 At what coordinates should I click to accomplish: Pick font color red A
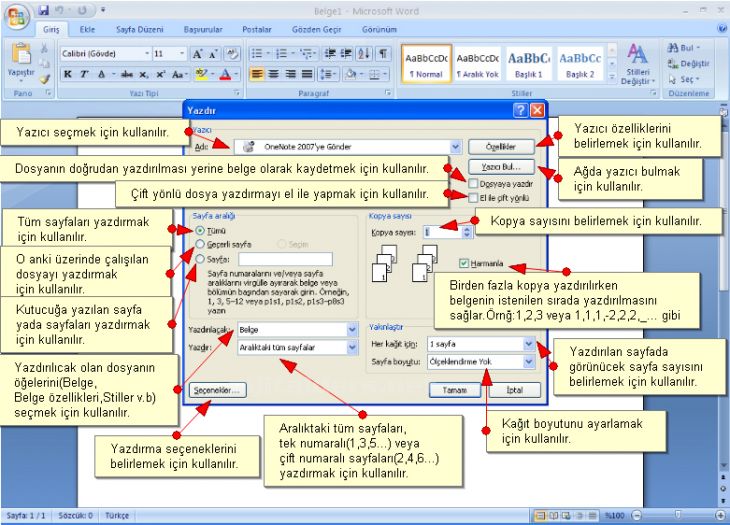(x=225, y=74)
